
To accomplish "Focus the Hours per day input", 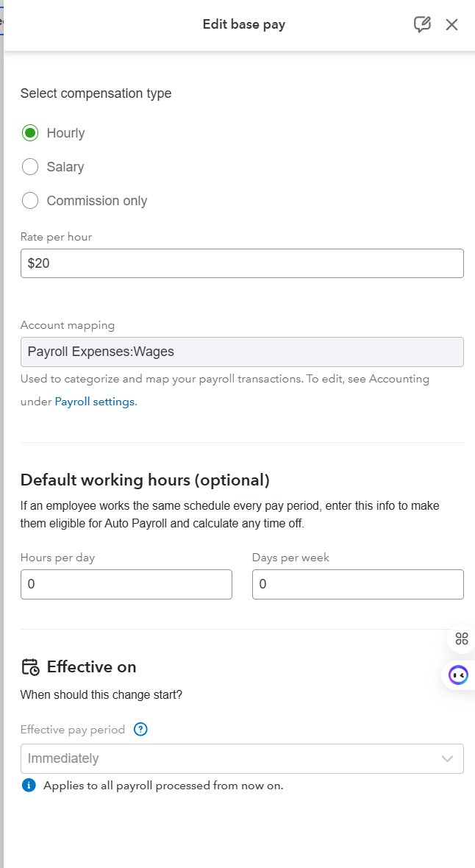I will (x=126, y=584).
